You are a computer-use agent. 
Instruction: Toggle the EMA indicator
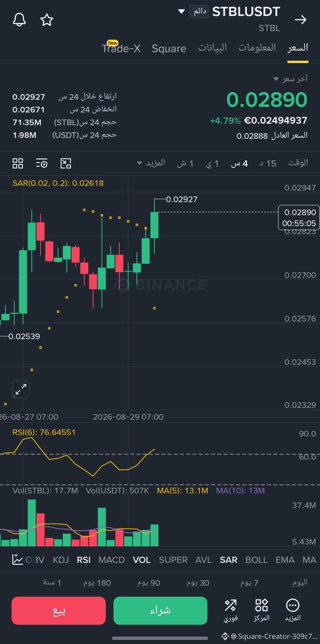(285, 560)
